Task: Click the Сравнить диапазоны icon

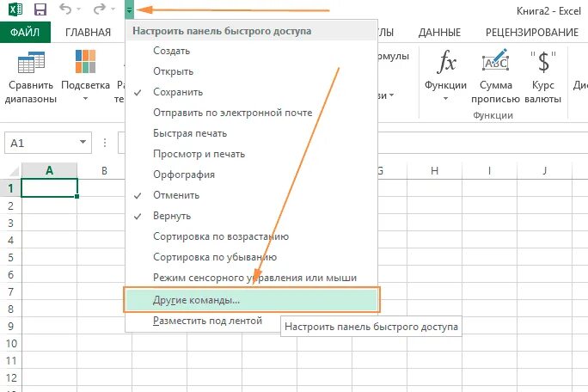Action: [31, 62]
